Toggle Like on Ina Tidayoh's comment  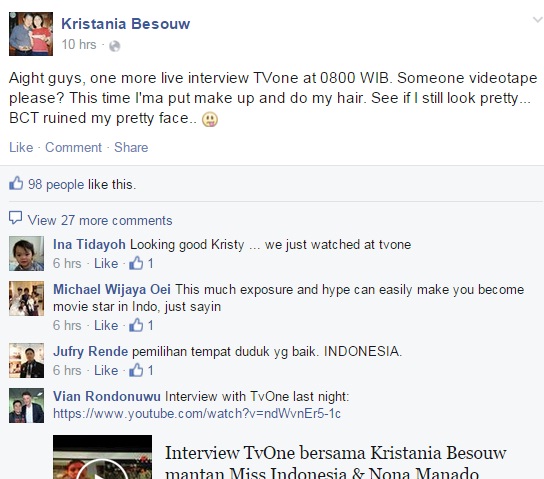pos(106,263)
